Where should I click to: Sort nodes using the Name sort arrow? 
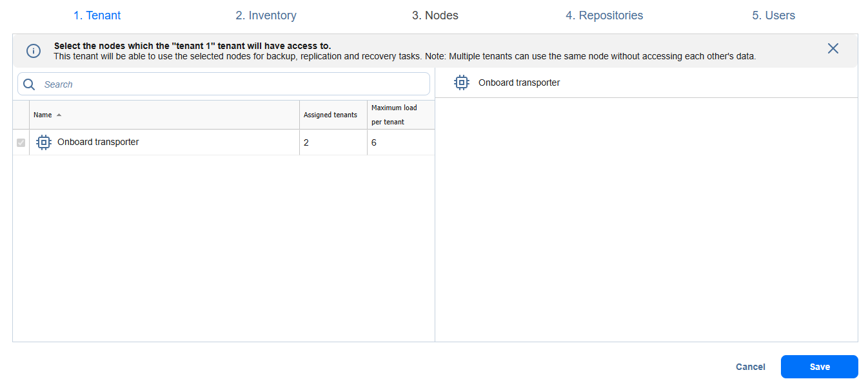59,115
